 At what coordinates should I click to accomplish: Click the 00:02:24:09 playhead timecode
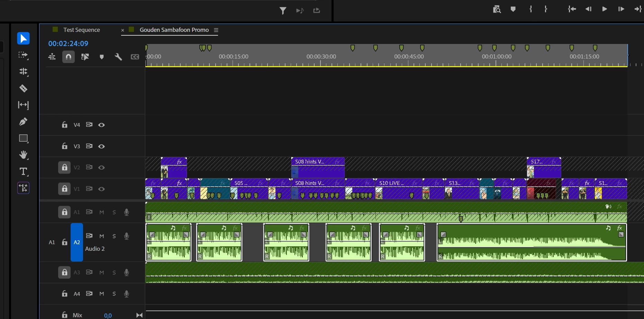[68, 44]
